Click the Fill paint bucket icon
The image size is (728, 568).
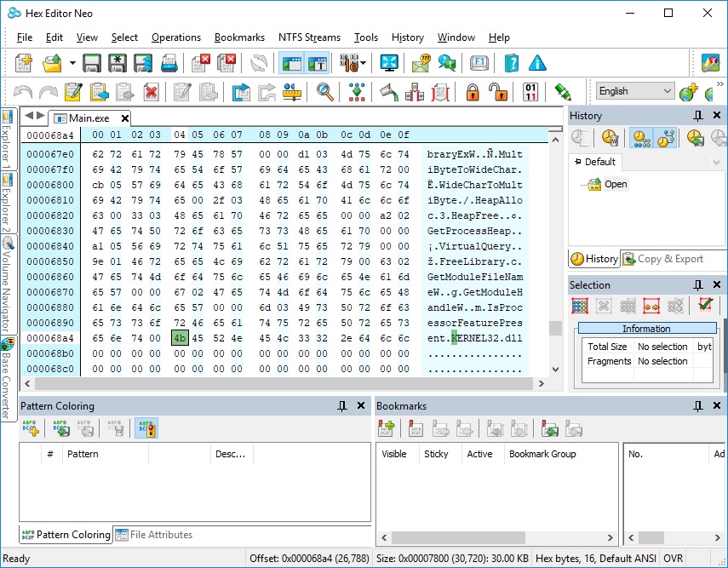tap(389, 92)
